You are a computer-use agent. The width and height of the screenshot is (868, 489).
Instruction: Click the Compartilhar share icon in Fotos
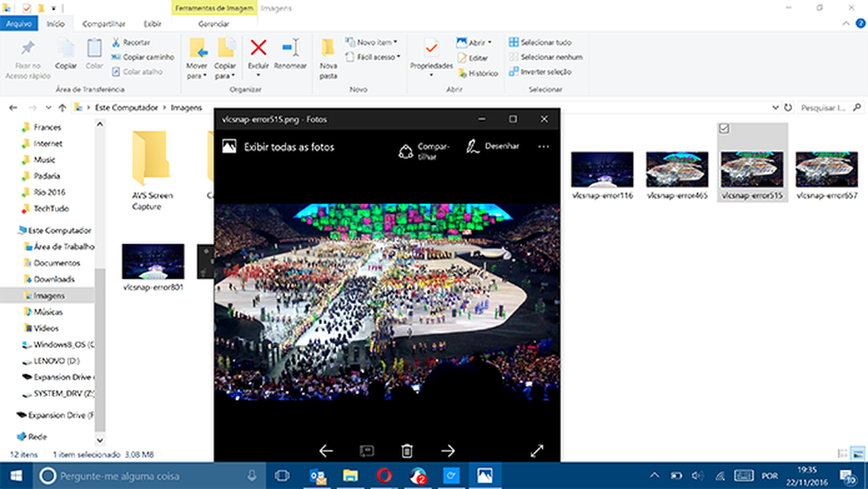(x=406, y=150)
